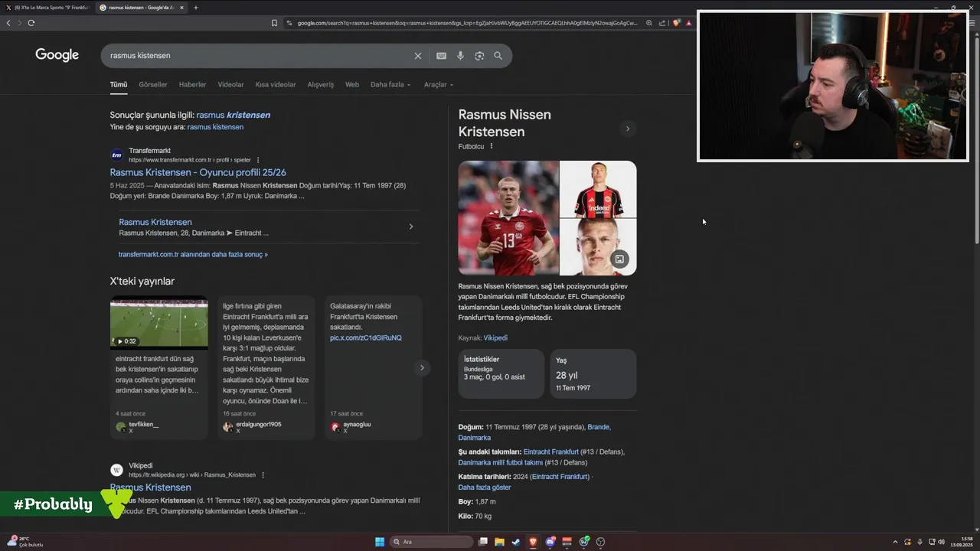Open large Denmark jersey photo of Kristensen
Screen dimensions: 980x551
point(508,218)
